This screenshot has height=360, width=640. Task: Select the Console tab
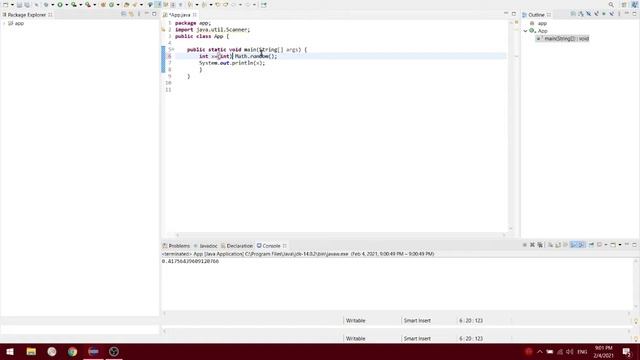coord(271,246)
